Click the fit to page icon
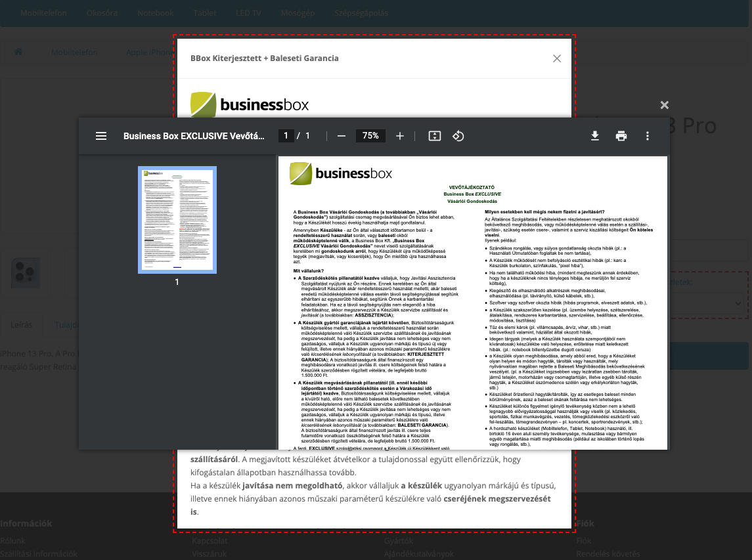The height and width of the screenshot is (560, 752). pos(434,136)
